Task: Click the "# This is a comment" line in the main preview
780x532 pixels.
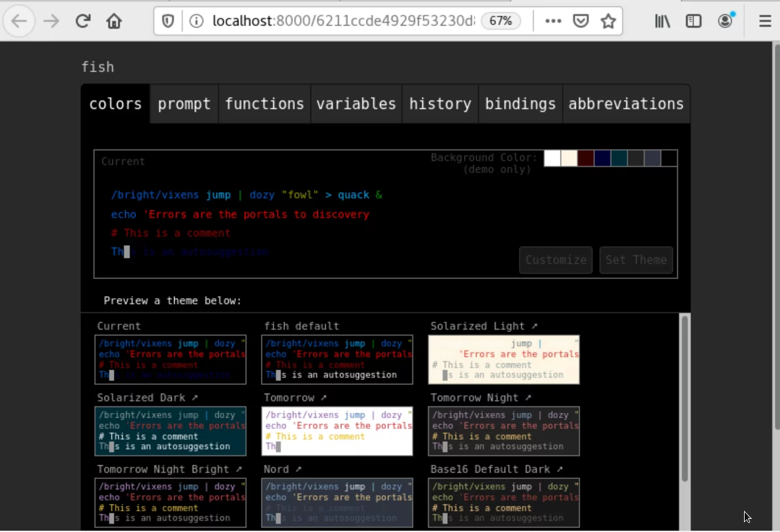Action: click(x=171, y=233)
